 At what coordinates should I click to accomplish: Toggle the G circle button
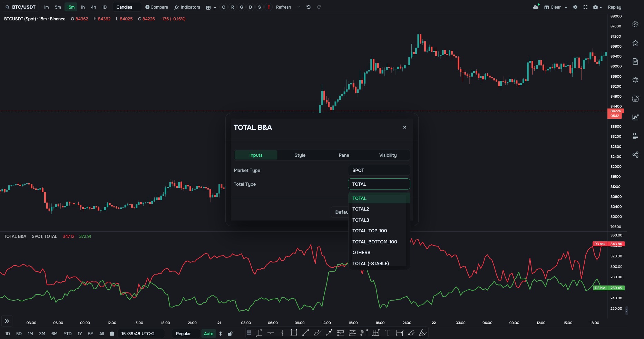click(242, 7)
